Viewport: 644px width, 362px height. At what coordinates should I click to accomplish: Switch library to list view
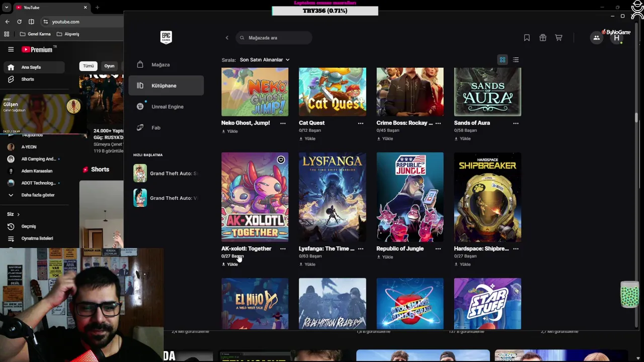[516, 60]
